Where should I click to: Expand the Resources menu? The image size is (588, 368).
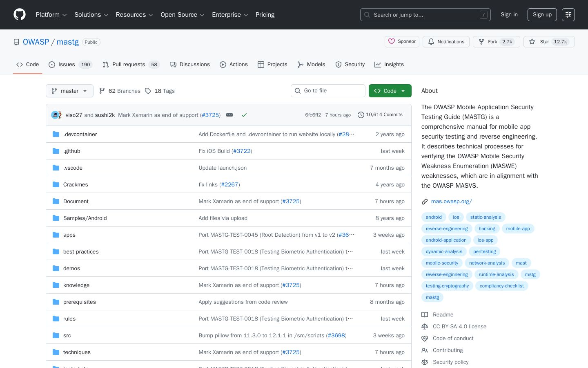[134, 15]
